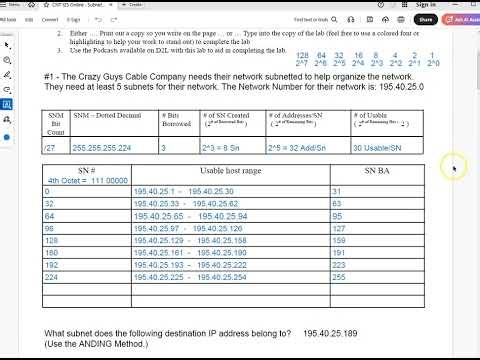The height and width of the screenshot is (360, 480).
Task: Click the print icon
Action: coord(401,20)
